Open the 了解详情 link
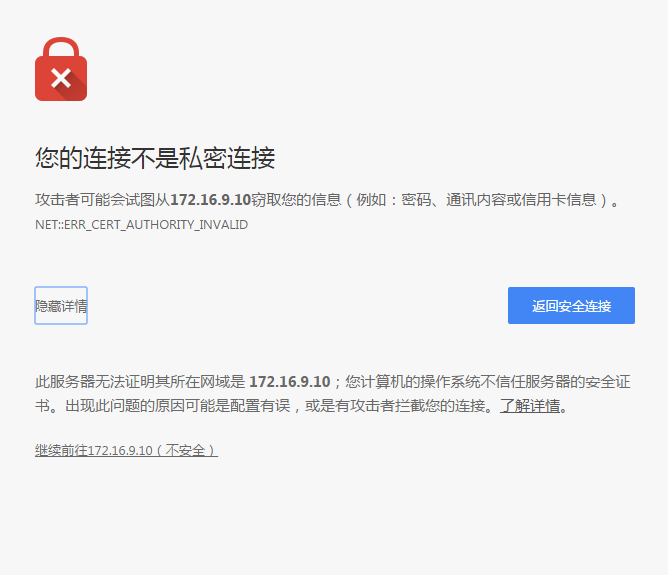This screenshot has height=575, width=668. 530,406
